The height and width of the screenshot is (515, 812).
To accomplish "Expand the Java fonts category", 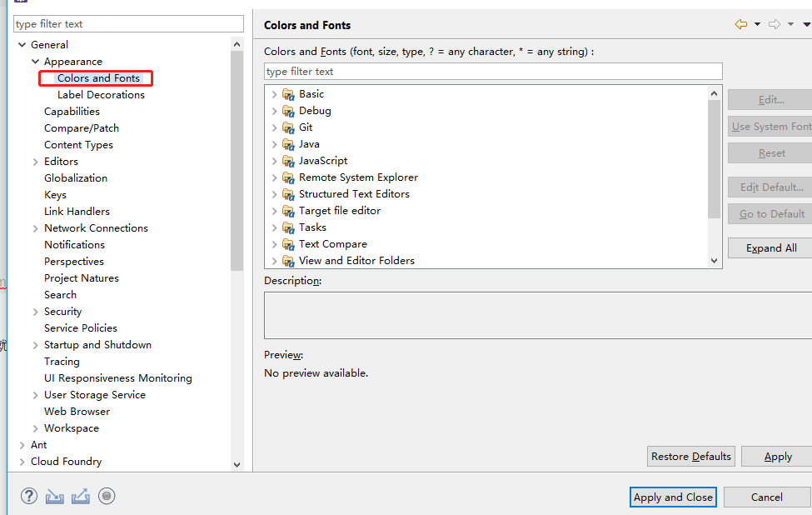I will tap(274, 144).
